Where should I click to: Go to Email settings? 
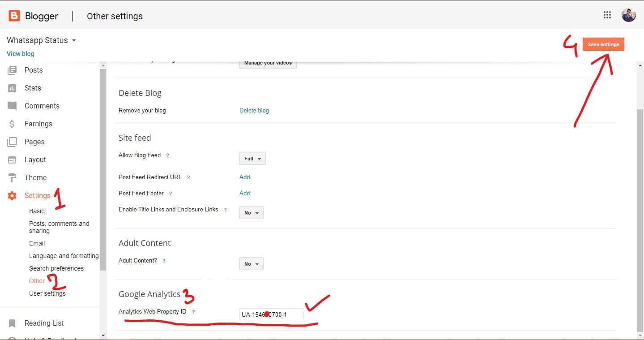tap(37, 243)
